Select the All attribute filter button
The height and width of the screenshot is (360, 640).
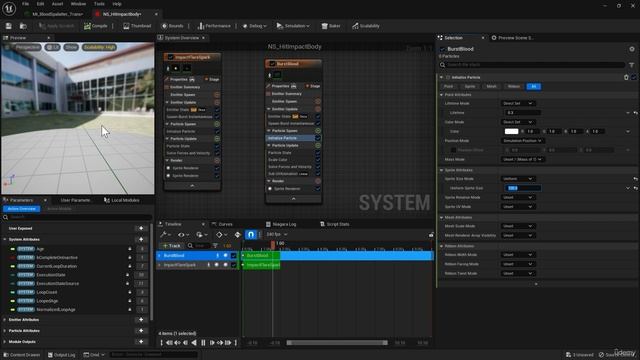pos(533,87)
